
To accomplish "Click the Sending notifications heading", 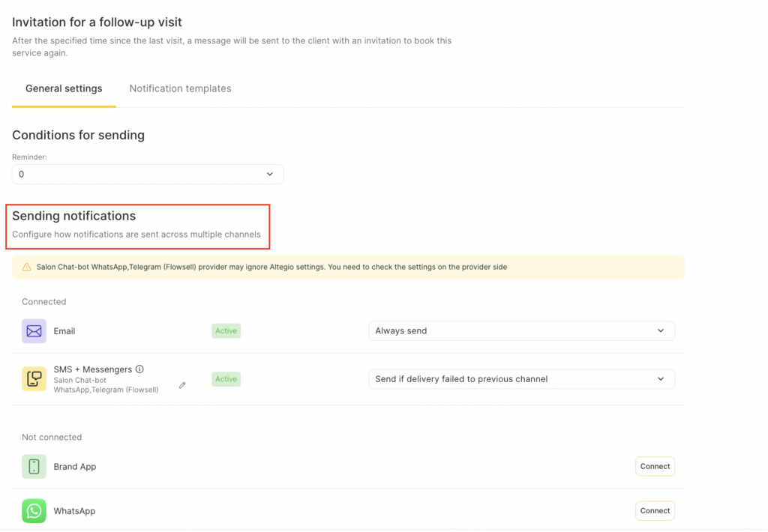I will [x=73, y=216].
